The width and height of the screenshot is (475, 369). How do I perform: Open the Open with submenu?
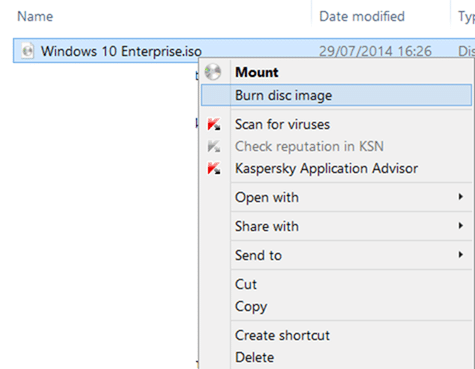coord(336,197)
